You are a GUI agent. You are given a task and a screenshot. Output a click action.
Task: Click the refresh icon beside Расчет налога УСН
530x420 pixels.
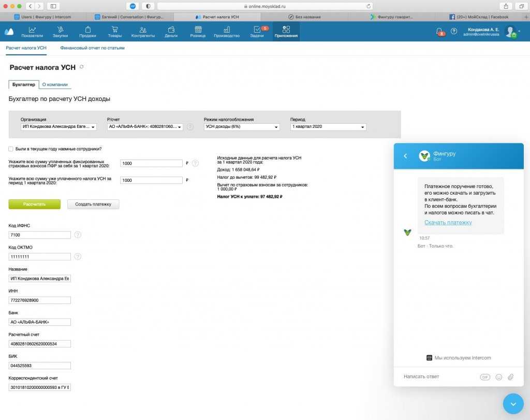click(82, 67)
